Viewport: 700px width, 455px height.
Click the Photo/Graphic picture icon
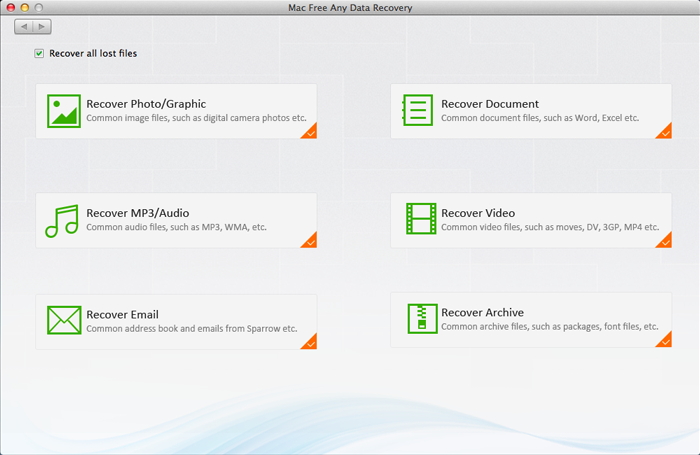[x=64, y=111]
